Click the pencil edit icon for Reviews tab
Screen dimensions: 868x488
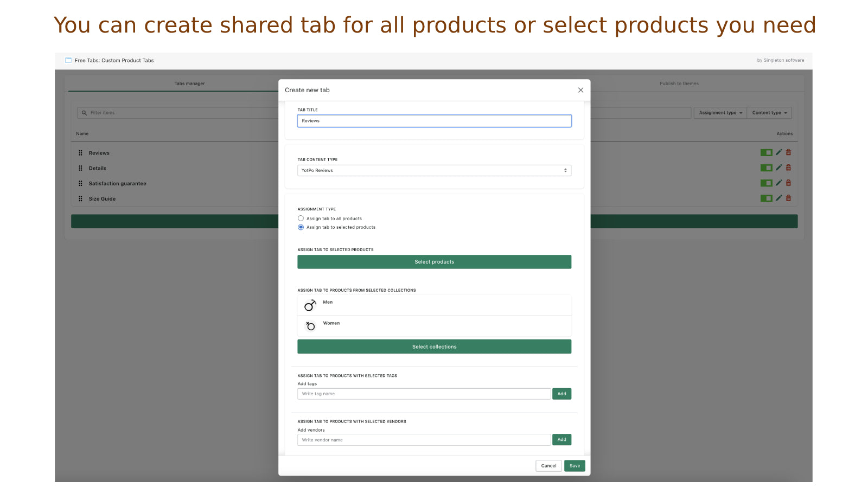pyautogui.click(x=778, y=152)
